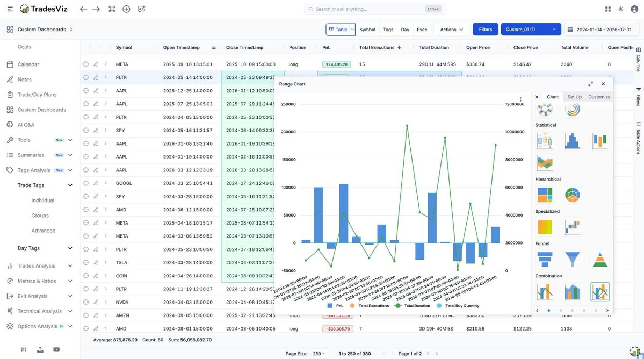
Task: Select the bar funnel chart type
Action: 545,260
